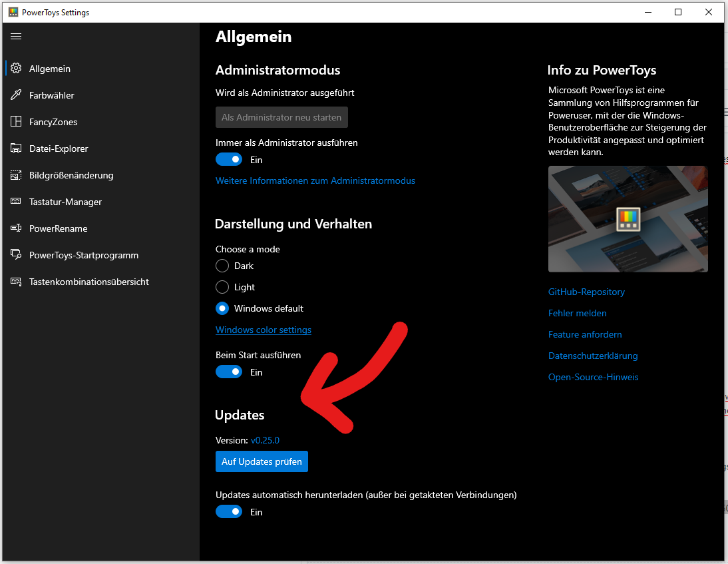The width and height of the screenshot is (728, 564).
Task: Disable Immer als Administrator ausführen
Action: point(229,159)
